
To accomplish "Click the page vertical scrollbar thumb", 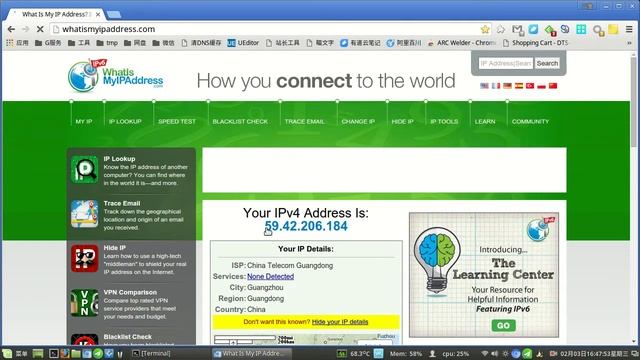I will point(633,101).
